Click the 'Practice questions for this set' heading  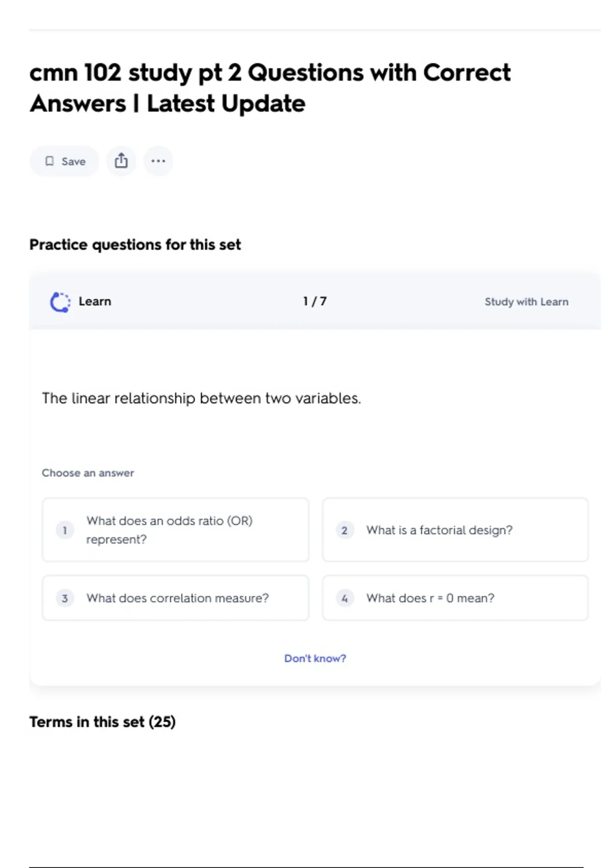[135, 245]
